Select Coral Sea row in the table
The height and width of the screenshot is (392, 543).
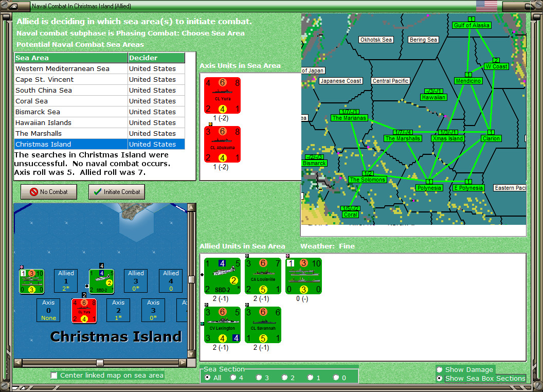[100, 101]
